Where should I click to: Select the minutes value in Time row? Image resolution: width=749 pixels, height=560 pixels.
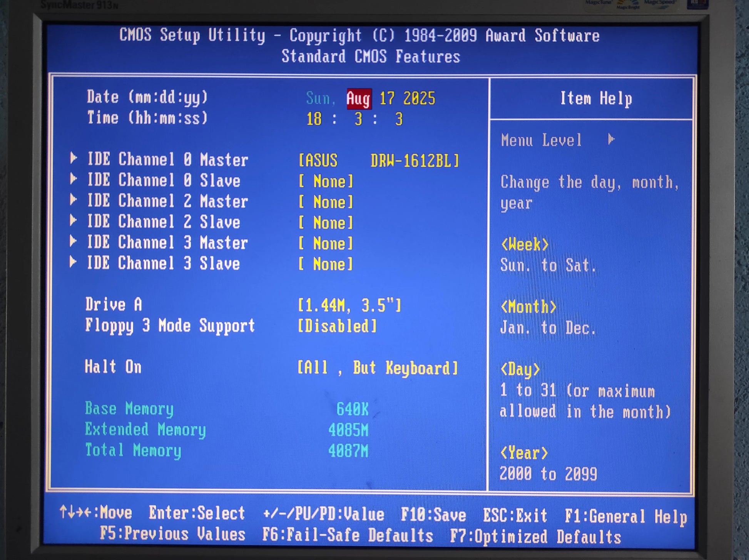(358, 119)
